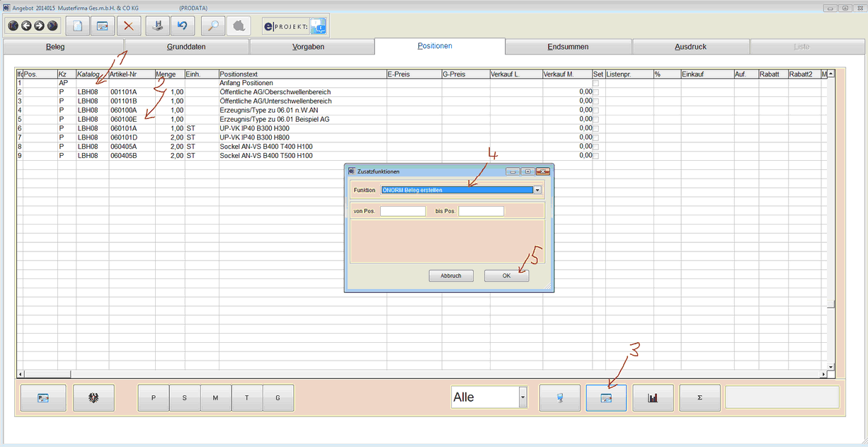Expand the Funktion dropdown in Zusatzfunktionen
868x447 pixels.
coord(537,190)
